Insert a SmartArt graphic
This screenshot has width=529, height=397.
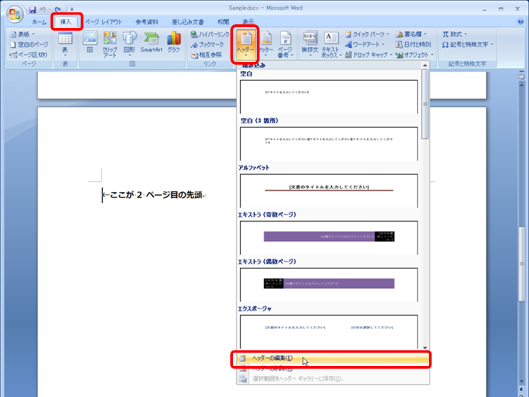click(x=151, y=43)
